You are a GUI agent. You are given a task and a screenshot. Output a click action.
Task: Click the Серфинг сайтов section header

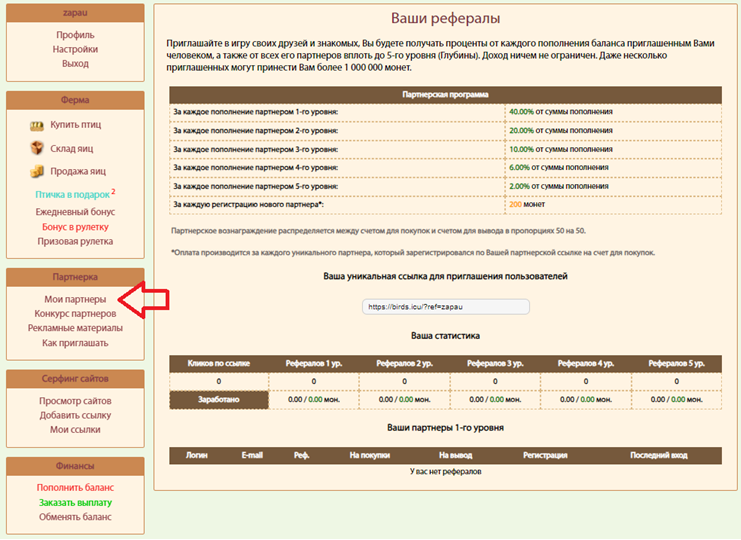tap(75, 379)
